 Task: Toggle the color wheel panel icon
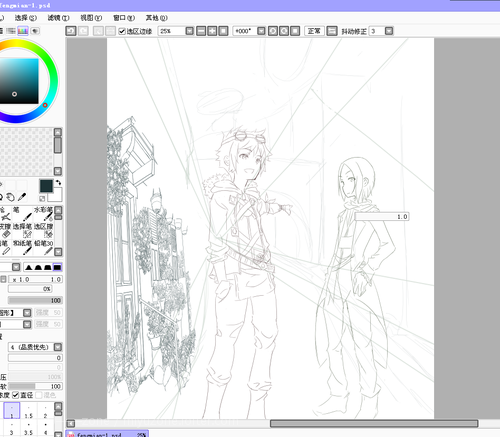click(23, 31)
